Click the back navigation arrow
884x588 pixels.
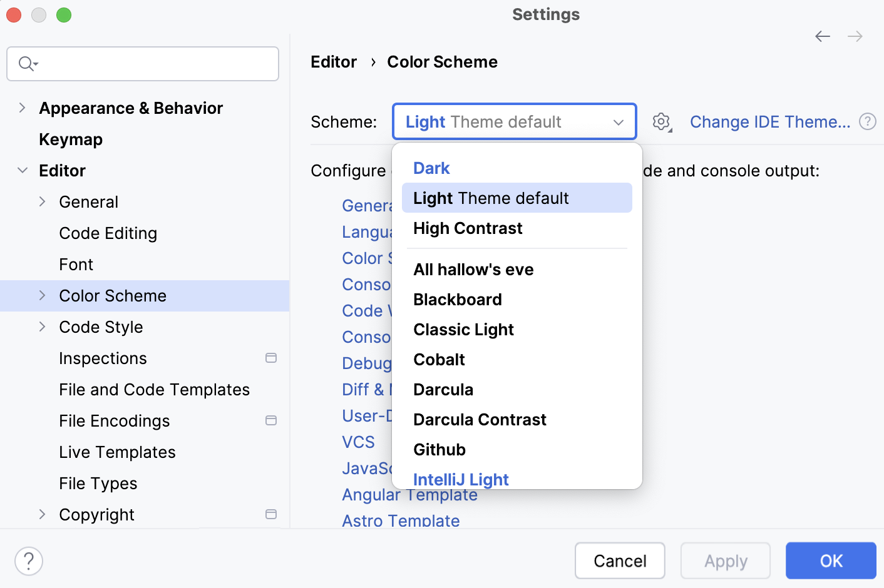(822, 36)
